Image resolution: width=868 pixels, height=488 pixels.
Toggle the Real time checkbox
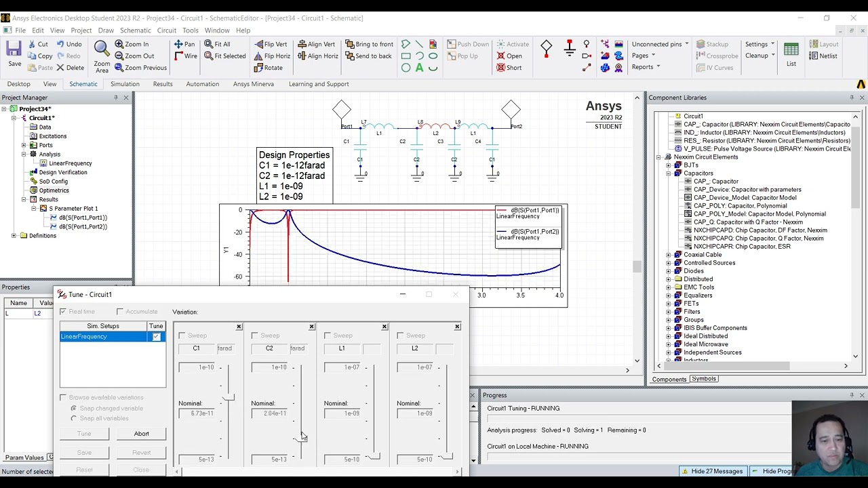(x=63, y=312)
